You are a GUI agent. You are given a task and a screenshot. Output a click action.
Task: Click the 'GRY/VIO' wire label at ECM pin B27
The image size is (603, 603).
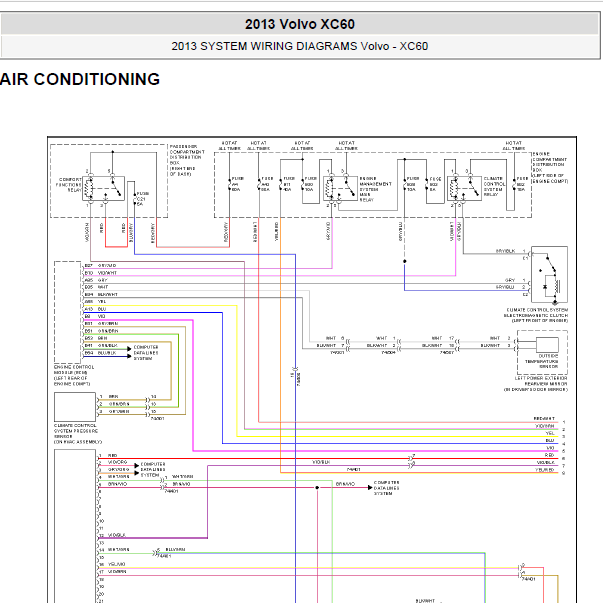pos(107,265)
